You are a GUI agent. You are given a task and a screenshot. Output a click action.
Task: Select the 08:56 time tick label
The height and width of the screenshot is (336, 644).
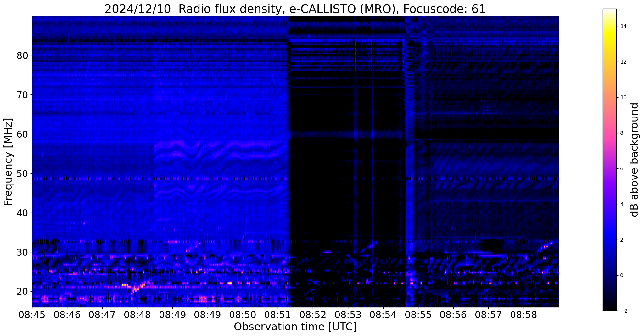tap(453, 314)
